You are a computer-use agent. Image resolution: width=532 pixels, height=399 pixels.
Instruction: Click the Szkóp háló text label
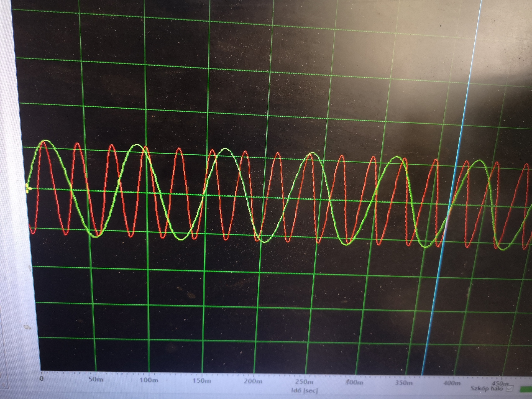(x=486, y=388)
